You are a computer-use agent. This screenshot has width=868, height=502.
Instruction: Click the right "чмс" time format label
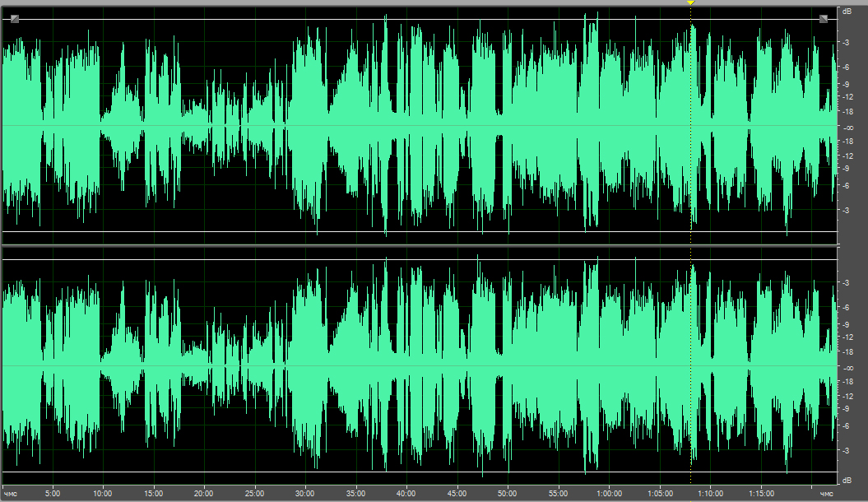tap(827, 494)
